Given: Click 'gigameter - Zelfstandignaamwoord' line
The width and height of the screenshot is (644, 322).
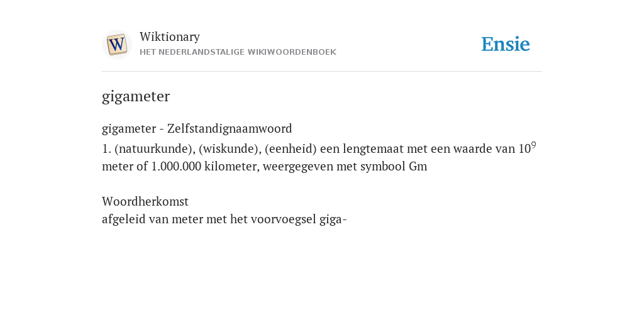Looking at the screenshot, I should 197,128.
